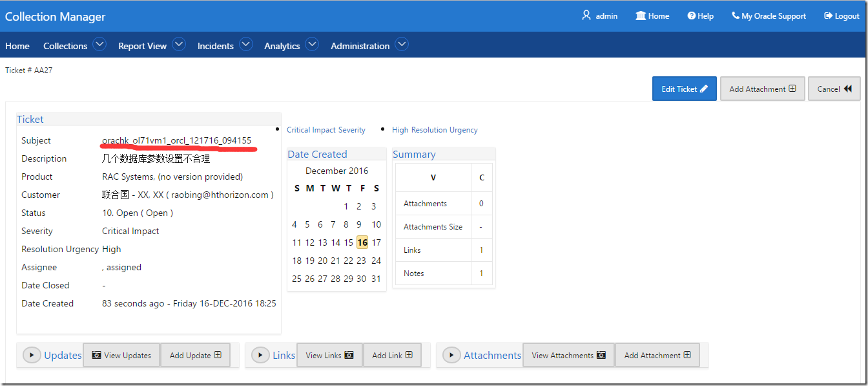This screenshot has height=386, width=868.
Task: Click the Logout arrow icon
Action: [x=829, y=16]
